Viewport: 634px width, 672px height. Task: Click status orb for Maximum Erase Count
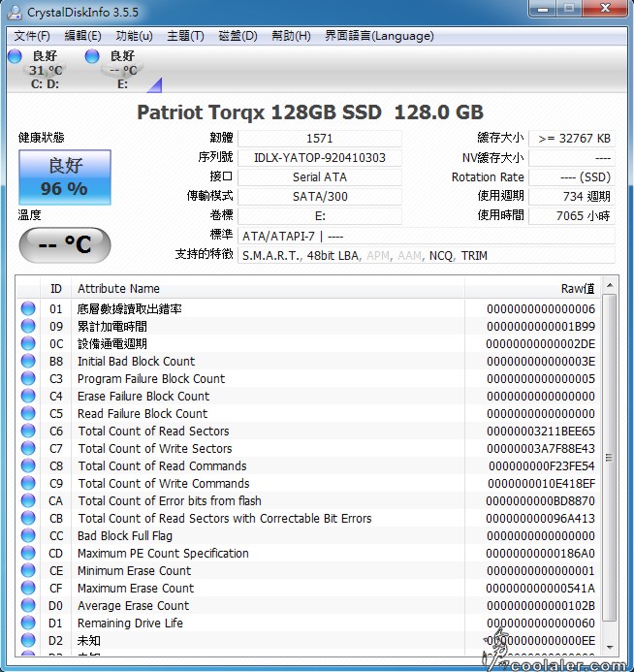(28, 588)
